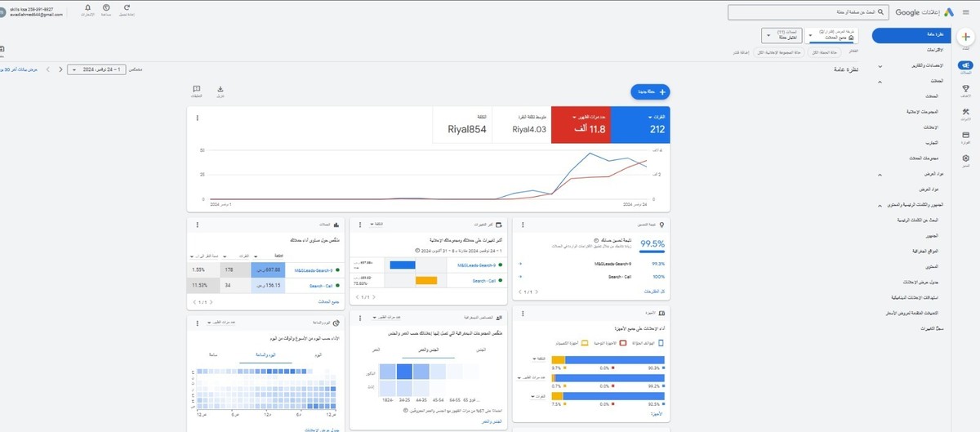Open the Admin gear icon in sidebar
980x432 pixels.
coord(966,158)
